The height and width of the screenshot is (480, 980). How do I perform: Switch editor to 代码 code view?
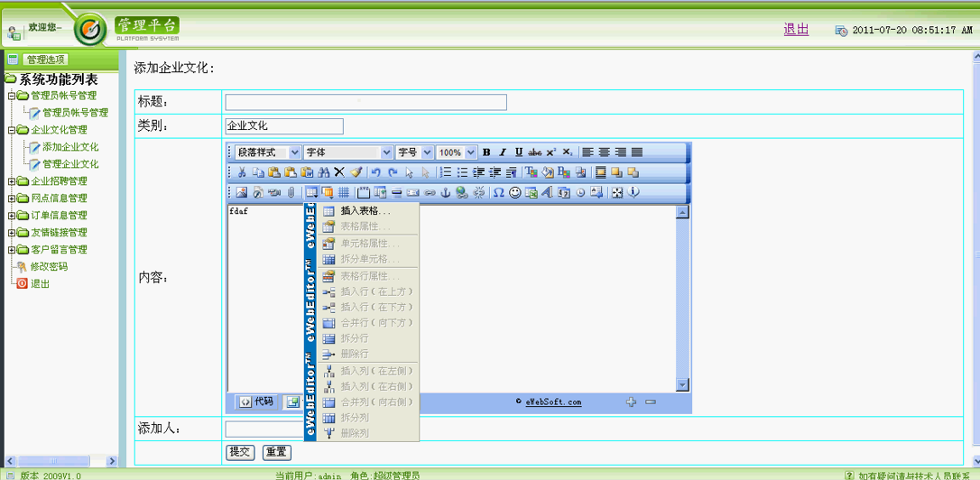256,402
